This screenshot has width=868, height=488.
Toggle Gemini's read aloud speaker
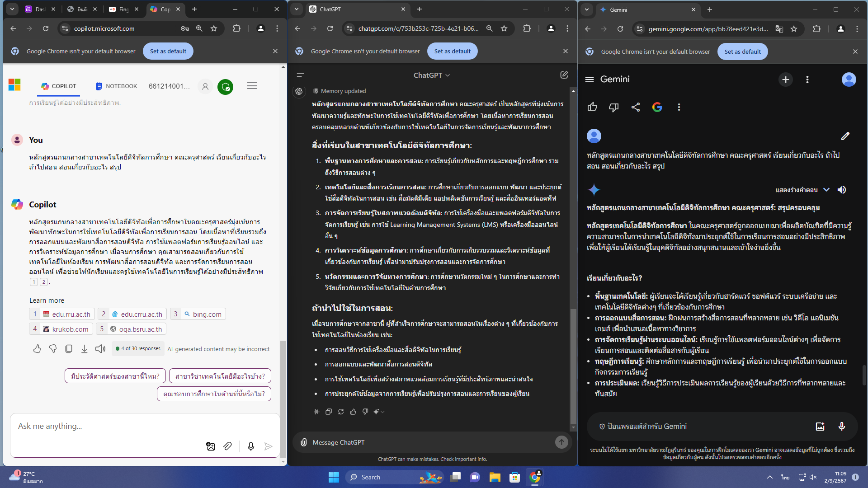coord(842,190)
